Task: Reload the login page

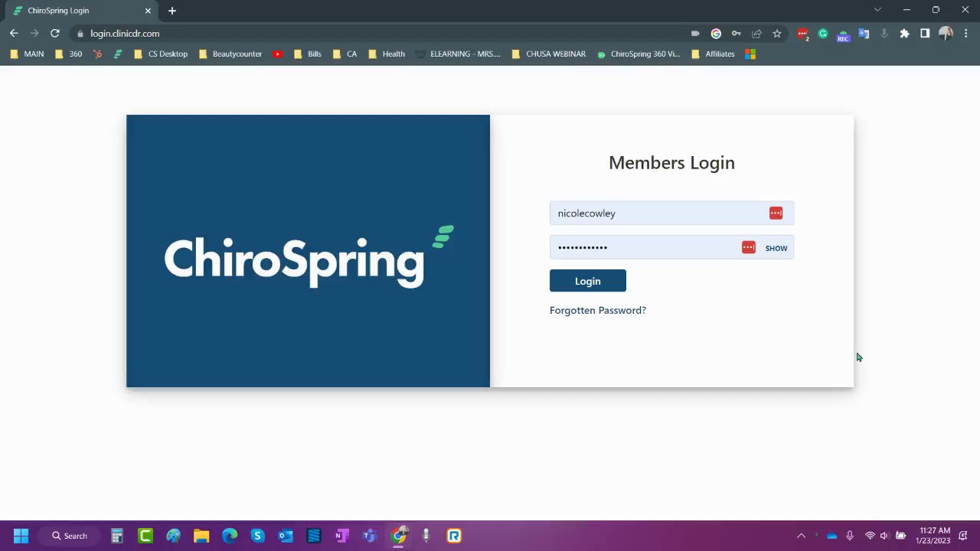Action: (54, 34)
